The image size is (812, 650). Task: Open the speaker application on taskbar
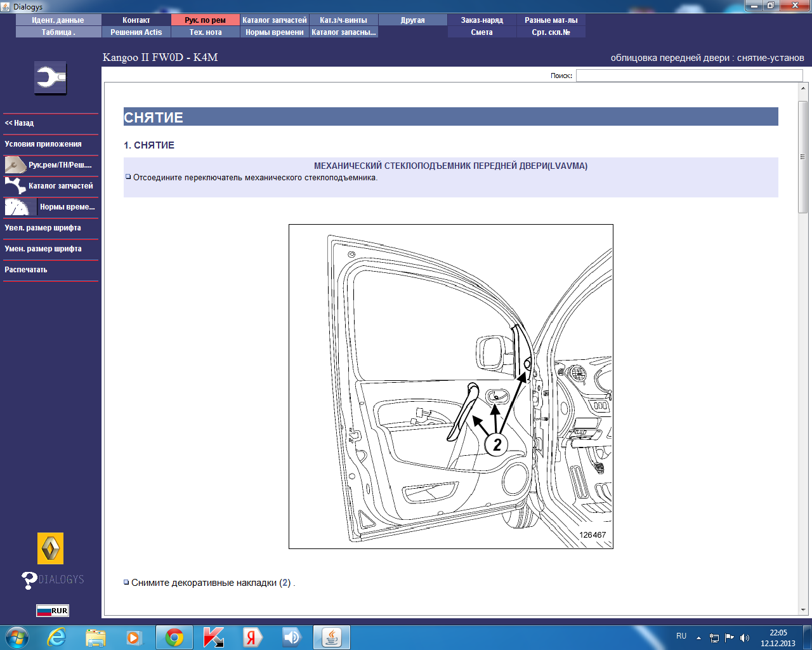point(292,637)
